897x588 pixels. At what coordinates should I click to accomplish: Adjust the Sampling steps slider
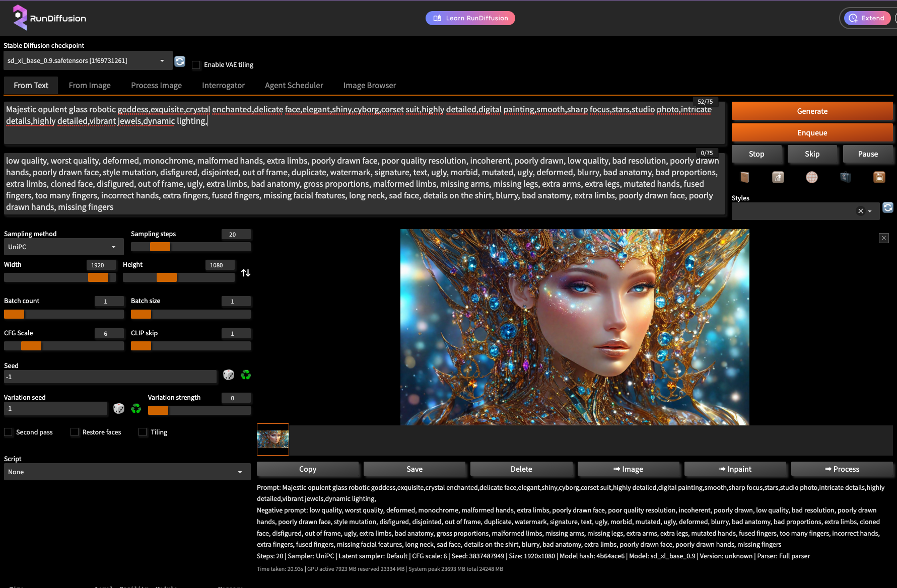click(190, 247)
